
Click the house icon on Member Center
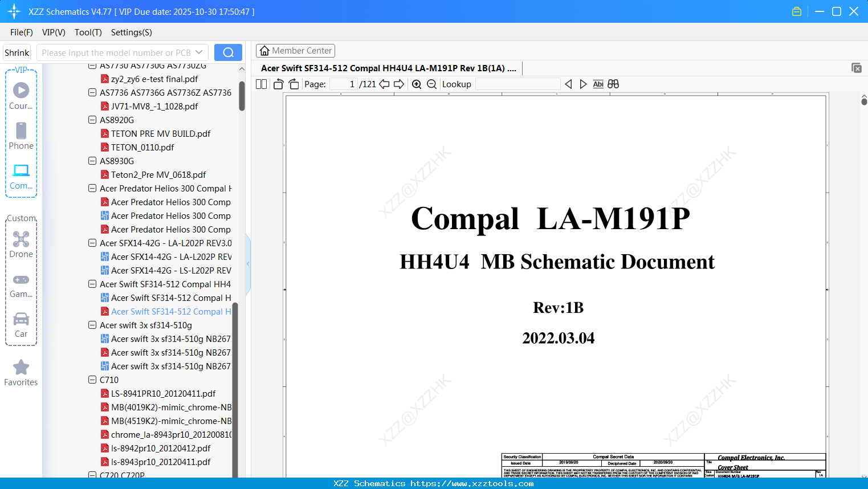[264, 51]
